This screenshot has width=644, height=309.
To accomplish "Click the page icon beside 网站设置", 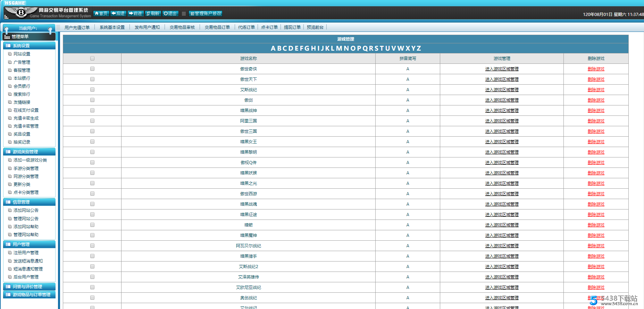I will click(10, 54).
